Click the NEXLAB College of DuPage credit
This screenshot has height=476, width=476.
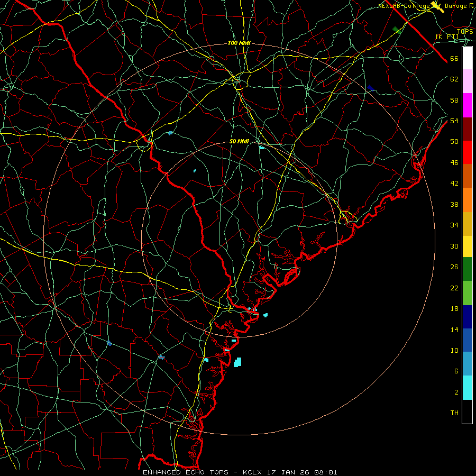[426, 6]
